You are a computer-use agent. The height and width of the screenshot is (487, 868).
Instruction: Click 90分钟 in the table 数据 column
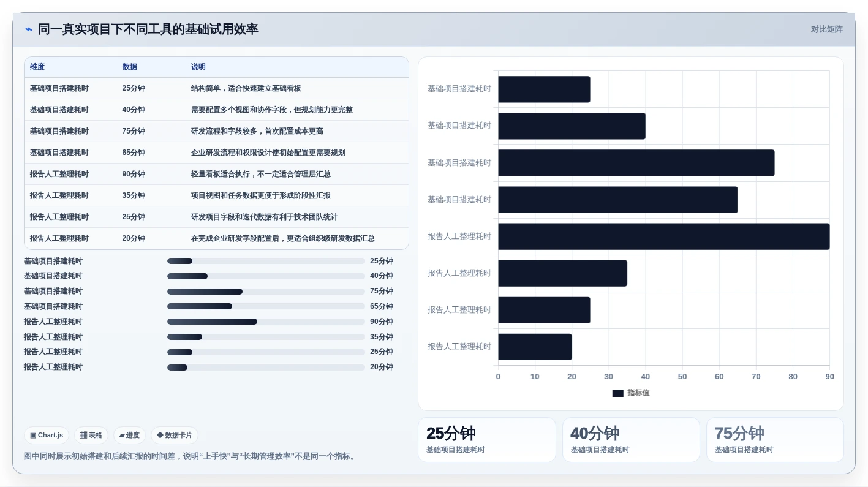point(134,174)
